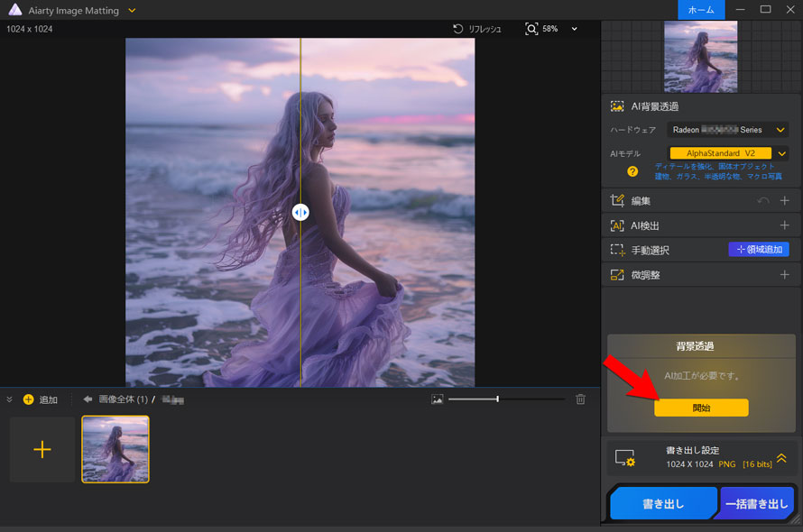Open the ハードウェア Radeon dropdown
The width and height of the screenshot is (803, 532).
[781, 130]
